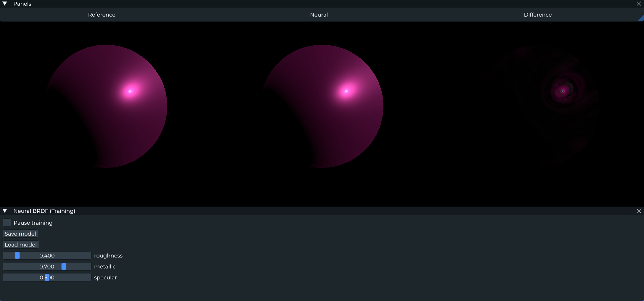Click the specular value field

(47, 277)
